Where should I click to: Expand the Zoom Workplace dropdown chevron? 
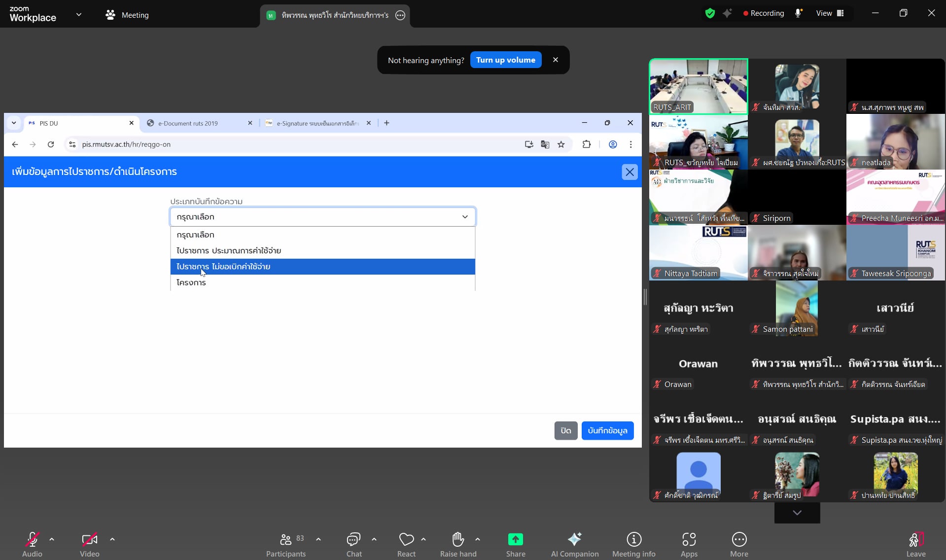coord(79,15)
